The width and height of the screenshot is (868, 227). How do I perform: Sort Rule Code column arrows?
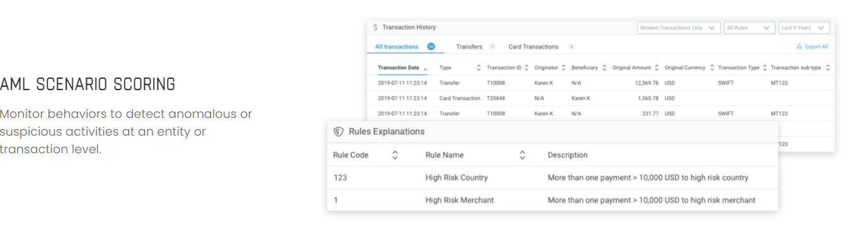395,154
